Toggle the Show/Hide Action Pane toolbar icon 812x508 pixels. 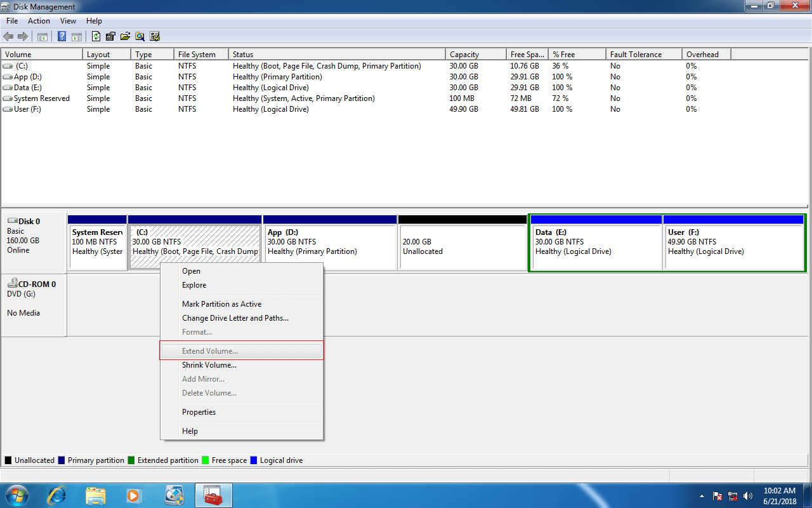[x=76, y=36]
